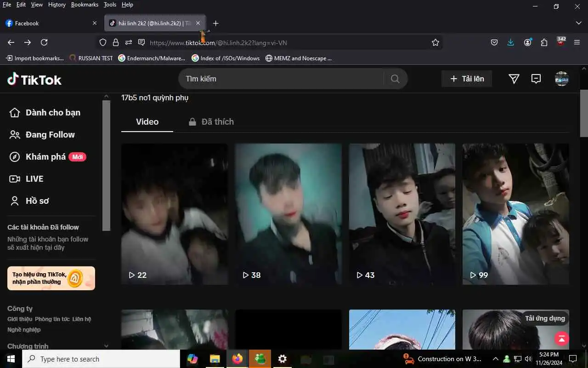
Task: Open Save to Pocket icon
Action: coord(494,42)
